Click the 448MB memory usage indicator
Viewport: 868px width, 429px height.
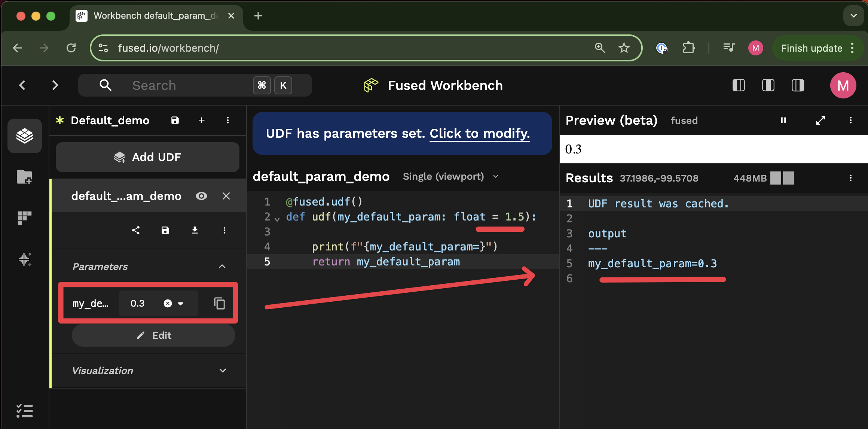(x=764, y=178)
